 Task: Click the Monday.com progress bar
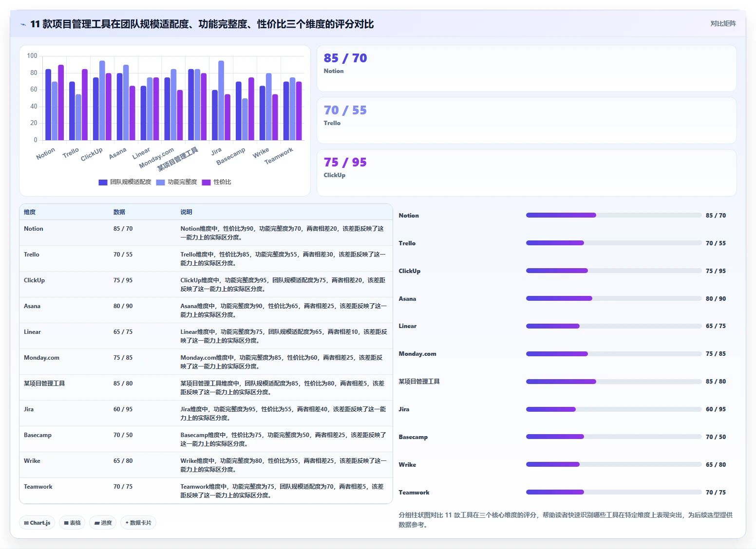[x=614, y=354]
